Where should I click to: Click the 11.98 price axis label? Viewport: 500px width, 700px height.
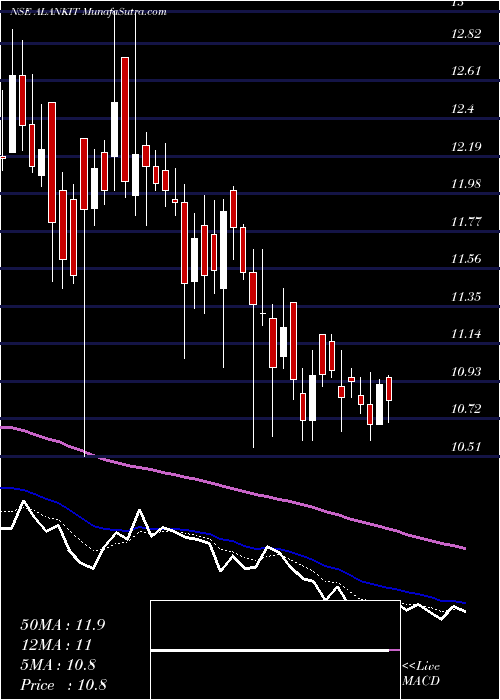466,183
